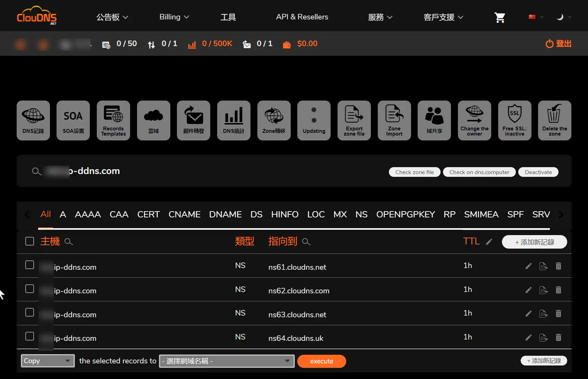Select the MX record tab
Screen dimensions: 588x379
pyautogui.click(x=340, y=214)
